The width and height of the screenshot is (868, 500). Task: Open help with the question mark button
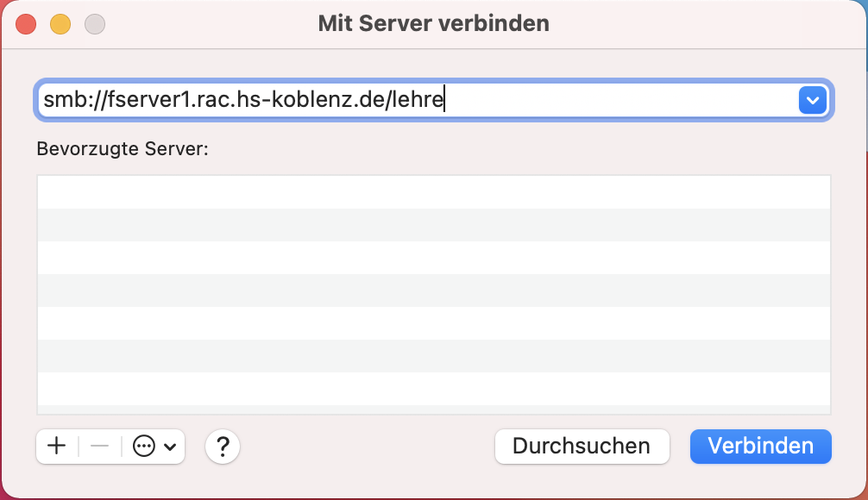(x=223, y=446)
